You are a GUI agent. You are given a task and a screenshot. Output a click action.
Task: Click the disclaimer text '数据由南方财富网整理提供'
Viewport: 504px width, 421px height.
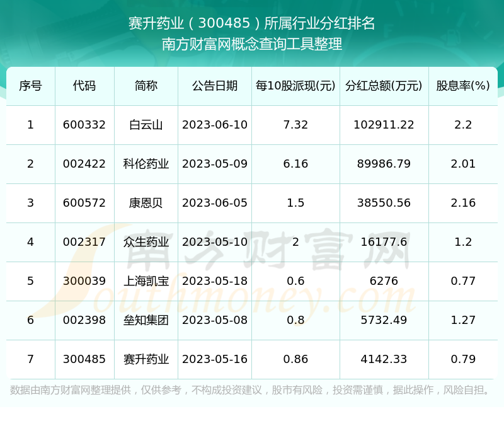(71, 389)
